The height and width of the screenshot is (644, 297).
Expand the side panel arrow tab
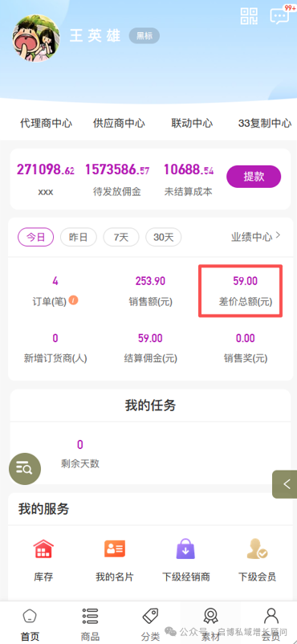pos(285,484)
